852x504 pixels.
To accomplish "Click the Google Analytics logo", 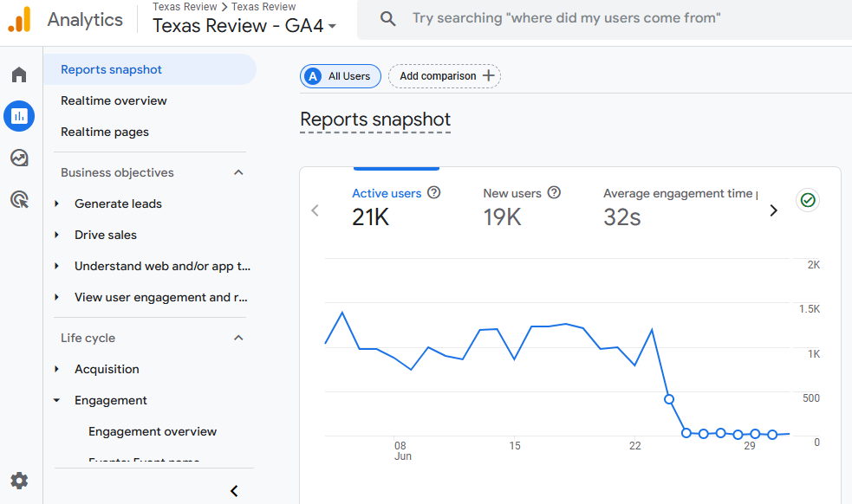I will pyautogui.click(x=20, y=20).
